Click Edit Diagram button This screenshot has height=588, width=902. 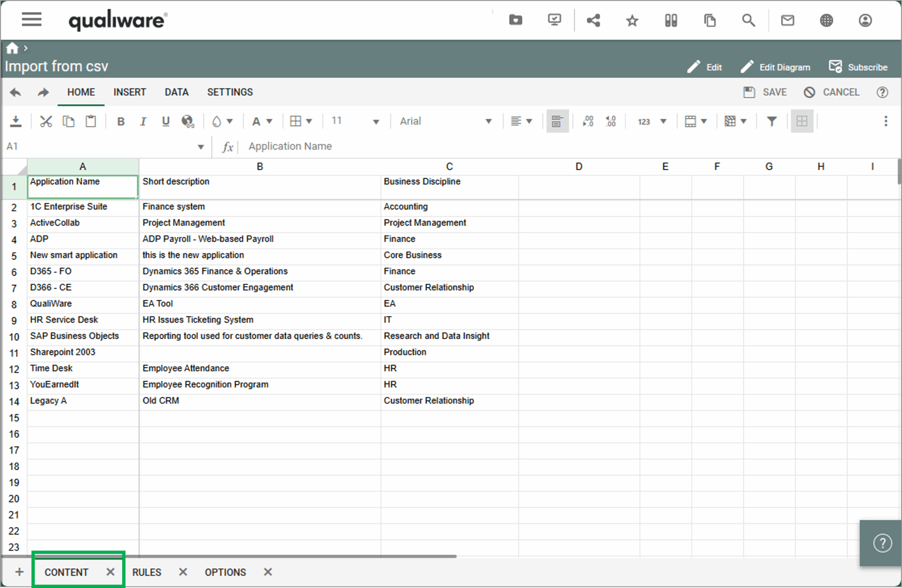coord(775,67)
